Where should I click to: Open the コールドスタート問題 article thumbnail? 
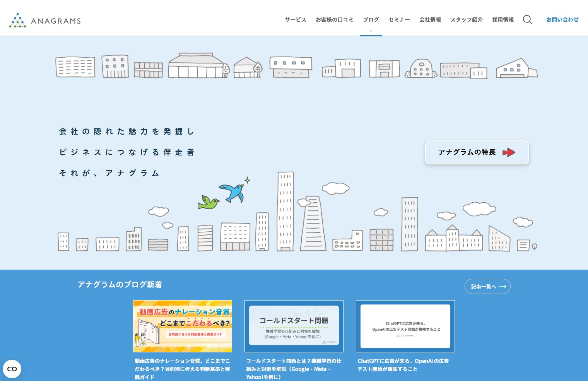294,326
